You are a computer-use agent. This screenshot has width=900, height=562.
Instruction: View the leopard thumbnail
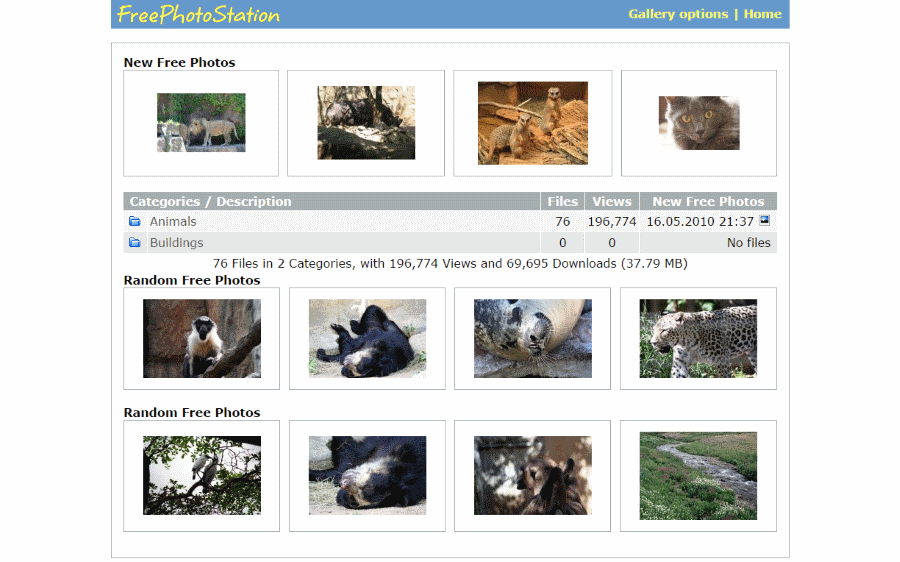pos(698,338)
